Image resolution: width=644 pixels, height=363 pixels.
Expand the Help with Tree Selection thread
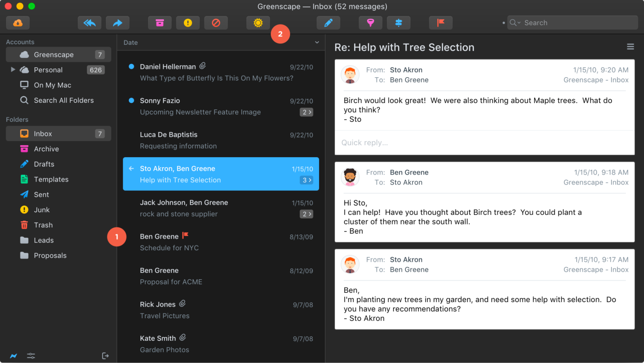click(x=306, y=179)
